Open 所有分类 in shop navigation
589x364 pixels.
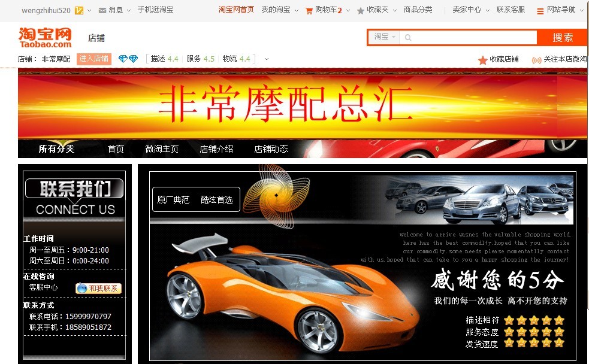click(56, 149)
